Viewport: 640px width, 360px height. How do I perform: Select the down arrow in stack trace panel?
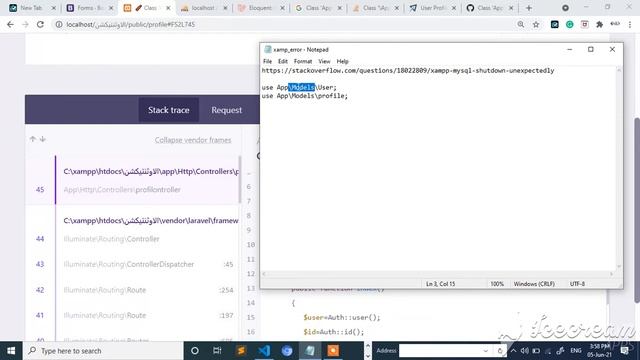(x=42, y=139)
